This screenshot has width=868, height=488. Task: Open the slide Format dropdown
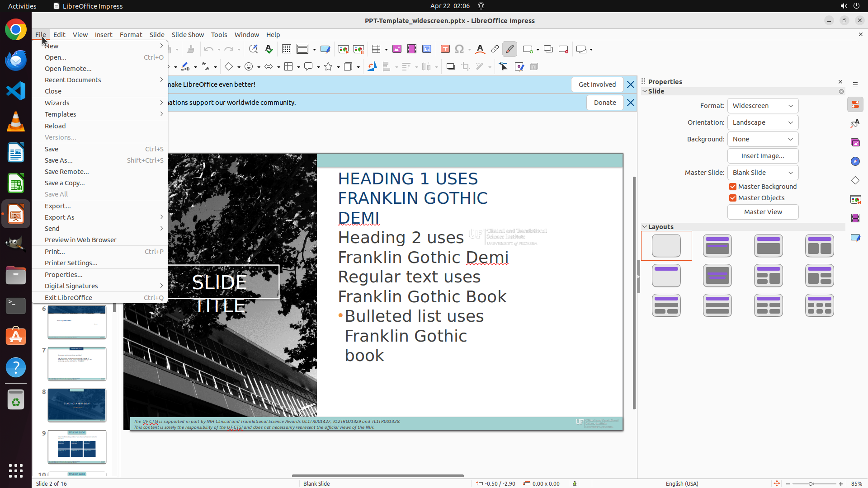tap(763, 106)
